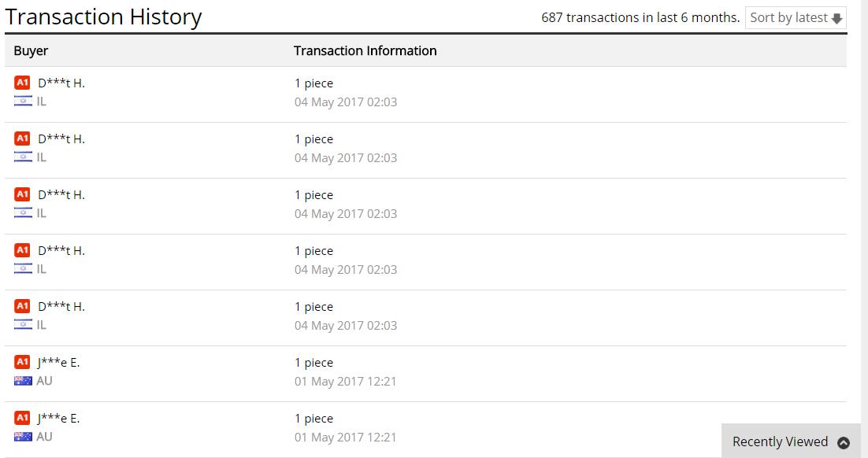Click the A1 badge on the third D***t H. row
This screenshot has height=458, width=868.
(22, 194)
